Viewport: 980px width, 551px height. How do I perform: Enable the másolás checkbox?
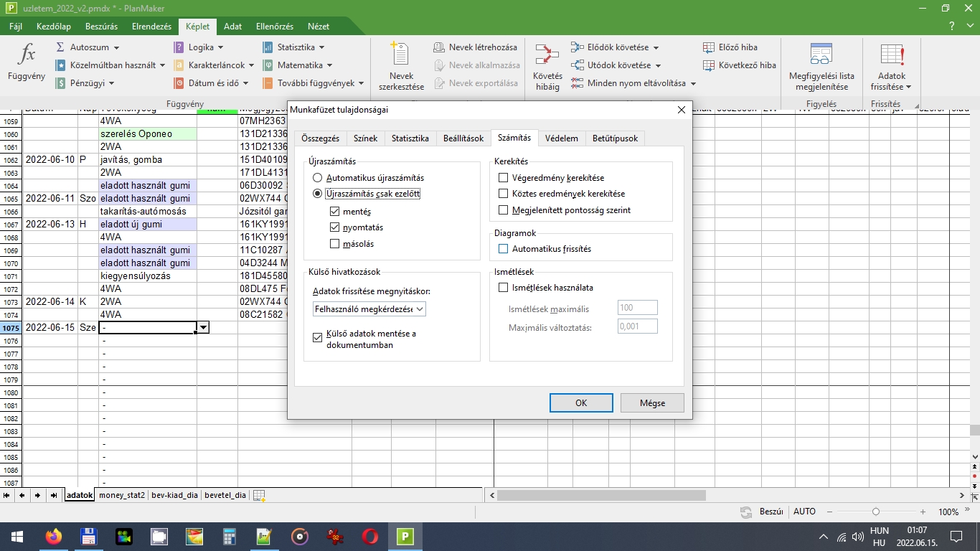point(335,244)
